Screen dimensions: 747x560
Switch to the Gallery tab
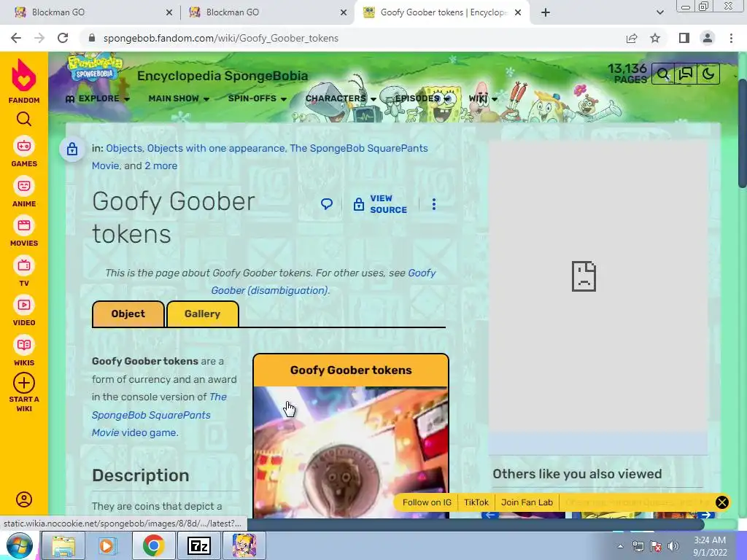(x=203, y=314)
